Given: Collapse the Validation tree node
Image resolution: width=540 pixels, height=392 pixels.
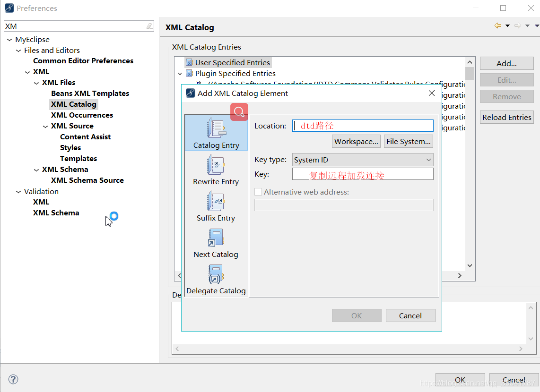Looking at the screenshot, I should pos(18,192).
